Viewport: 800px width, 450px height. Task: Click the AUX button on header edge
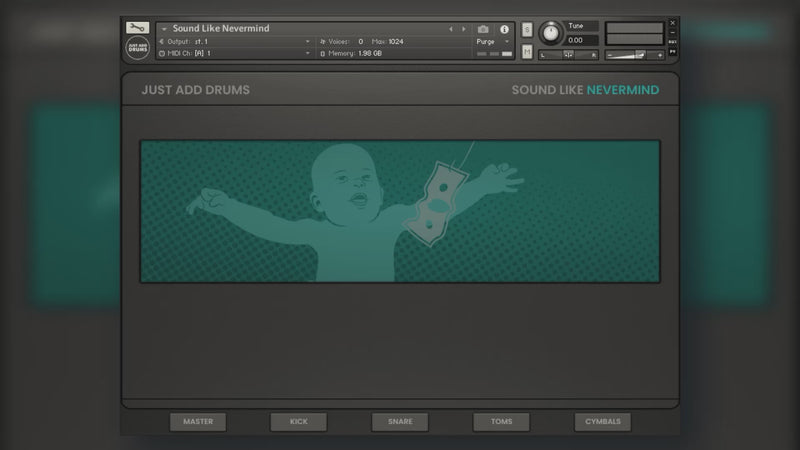[672, 42]
